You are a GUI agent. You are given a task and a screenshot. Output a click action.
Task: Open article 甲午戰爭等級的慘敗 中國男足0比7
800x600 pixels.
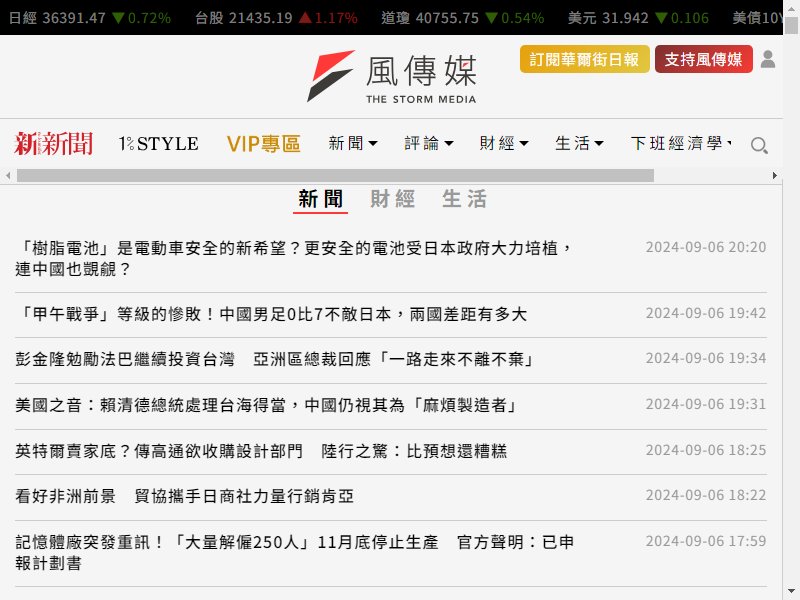[271, 314]
